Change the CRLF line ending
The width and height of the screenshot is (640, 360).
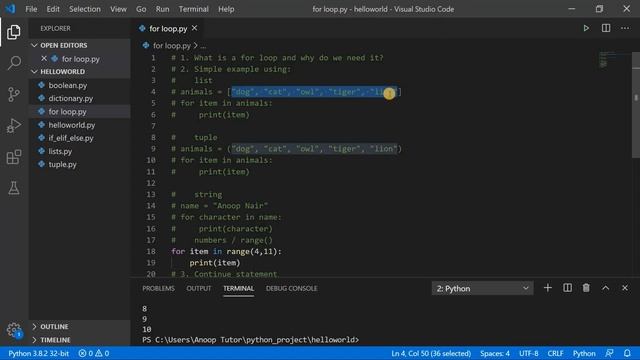click(x=555, y=353)
